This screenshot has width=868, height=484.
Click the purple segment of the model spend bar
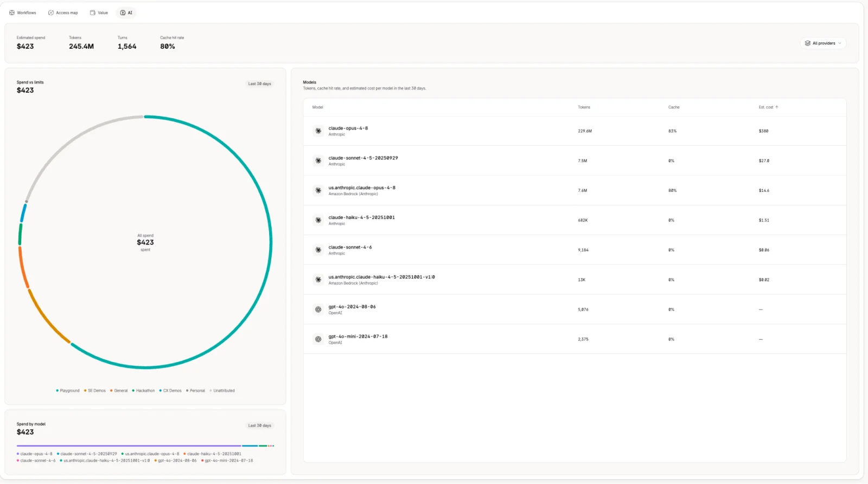pos(129,446)
